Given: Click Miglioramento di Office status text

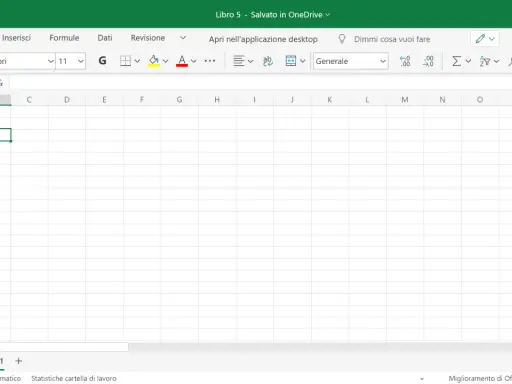Looking at the screenshot, I should tap(480, 378).
